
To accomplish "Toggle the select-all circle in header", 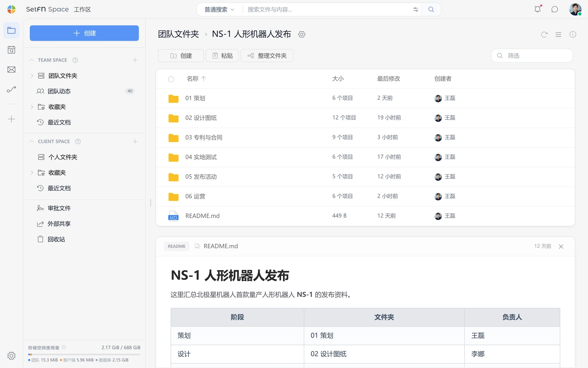I will 171,79.
